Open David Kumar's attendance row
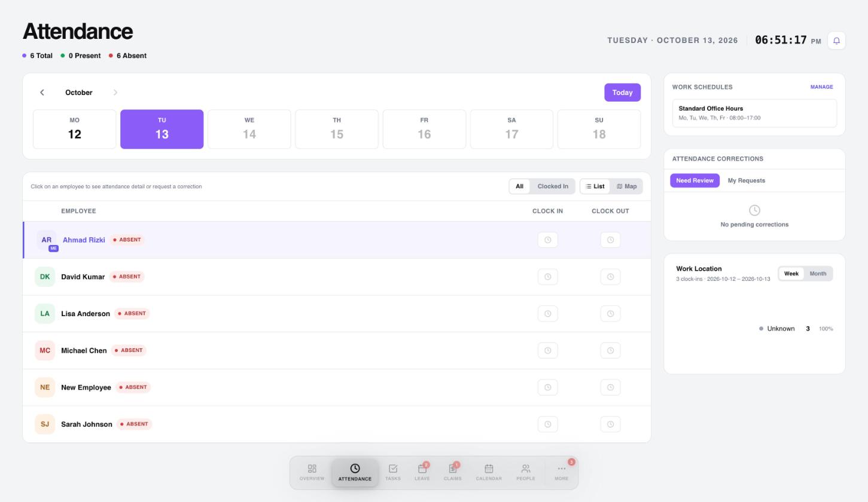 point(337,277)
